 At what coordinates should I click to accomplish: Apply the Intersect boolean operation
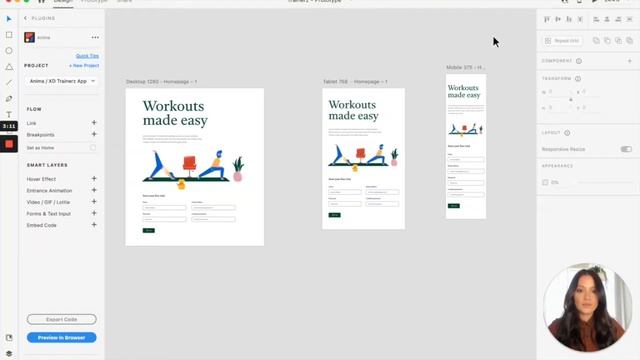[x=618, y=40]
